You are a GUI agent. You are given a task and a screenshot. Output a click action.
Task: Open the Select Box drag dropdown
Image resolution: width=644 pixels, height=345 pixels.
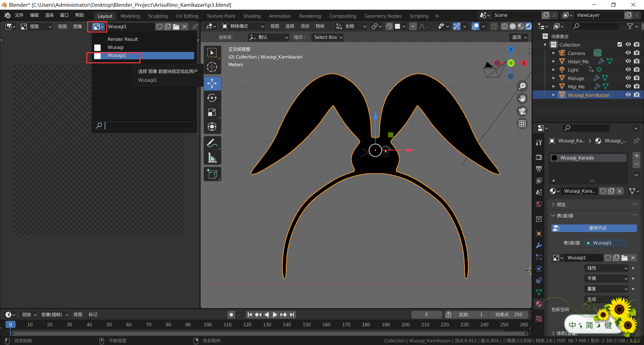pyautogui.click(x=328, y=37)
